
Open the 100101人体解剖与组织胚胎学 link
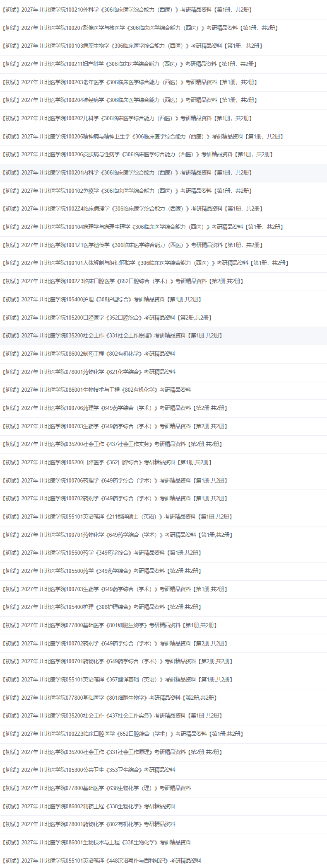click(145, 263)
